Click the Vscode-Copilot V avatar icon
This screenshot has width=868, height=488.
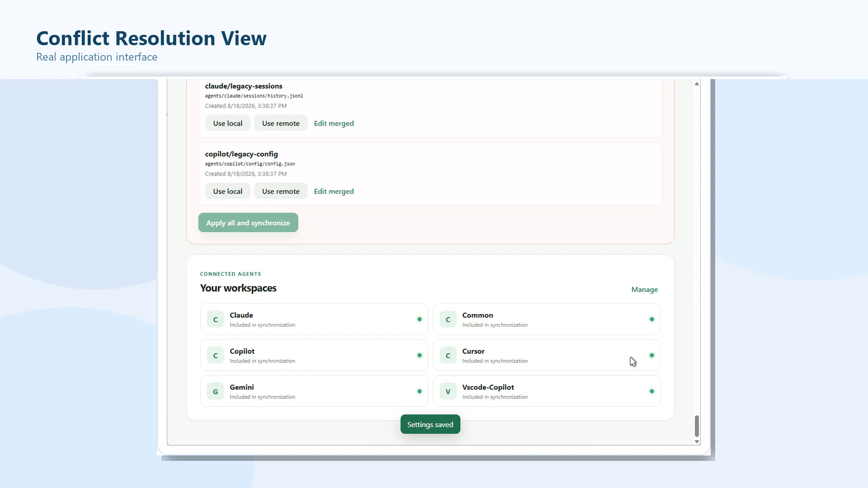coord(448,392)
